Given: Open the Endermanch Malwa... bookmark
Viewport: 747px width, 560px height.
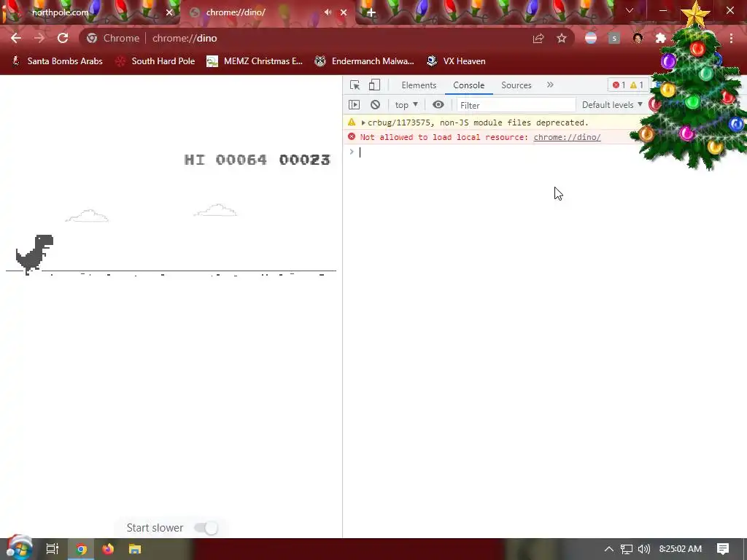Looking at the screenshot, I should pyautogui.click(x=365, y=61).
